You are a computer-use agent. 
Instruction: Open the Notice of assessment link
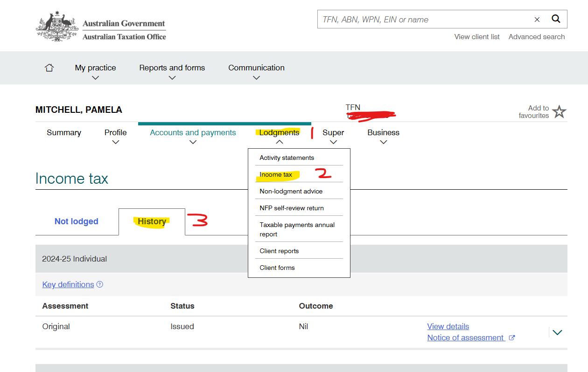(x=466, y=338)
